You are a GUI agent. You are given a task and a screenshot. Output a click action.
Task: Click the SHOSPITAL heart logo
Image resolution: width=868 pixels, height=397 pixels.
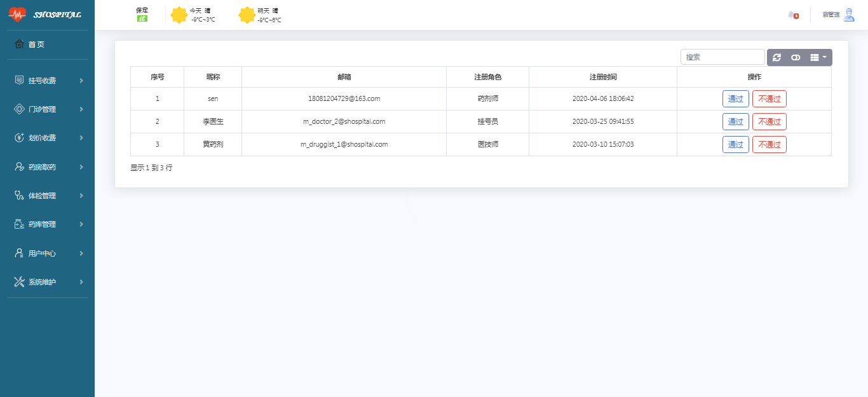pyautogui.click(x=17, y=14)
